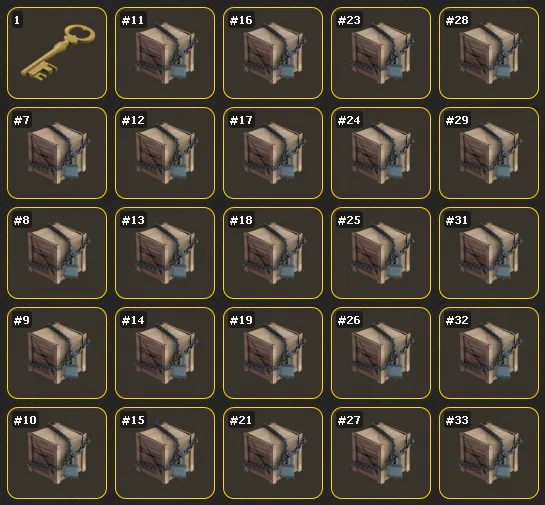
Task: Click the crate labeled #9
Action: coord(57,353)
